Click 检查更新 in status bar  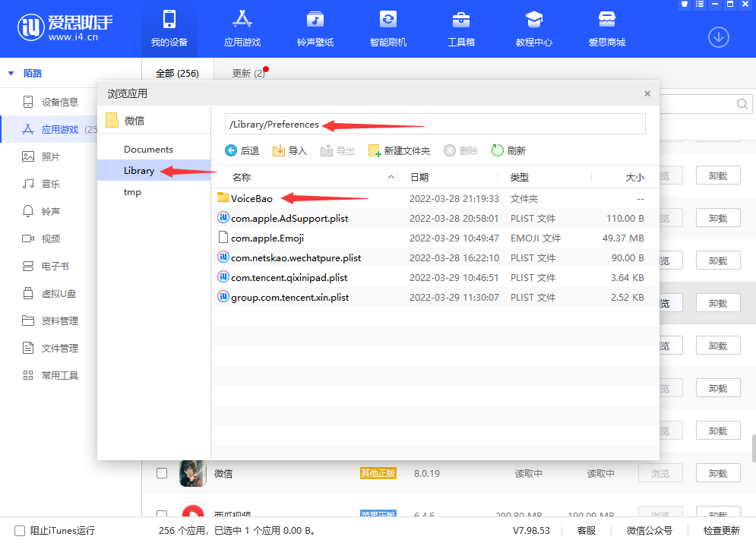click(721, 531)
